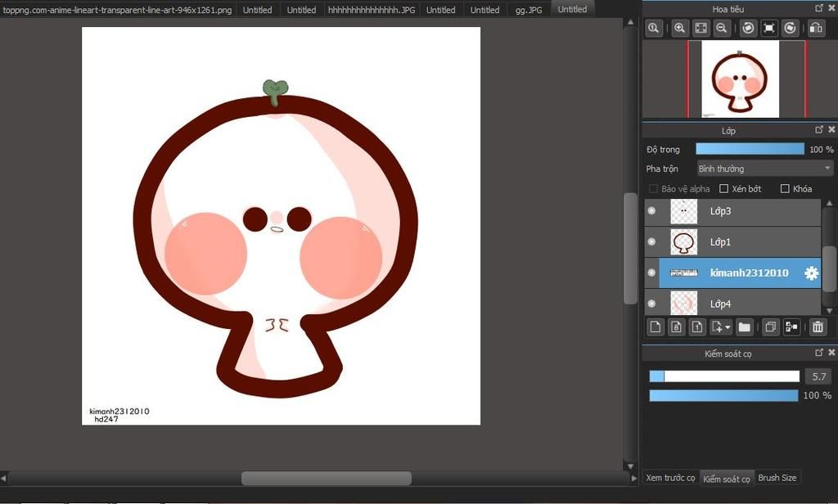Enable the Bảo vệ alpha checkbox

tap(653, 189)
